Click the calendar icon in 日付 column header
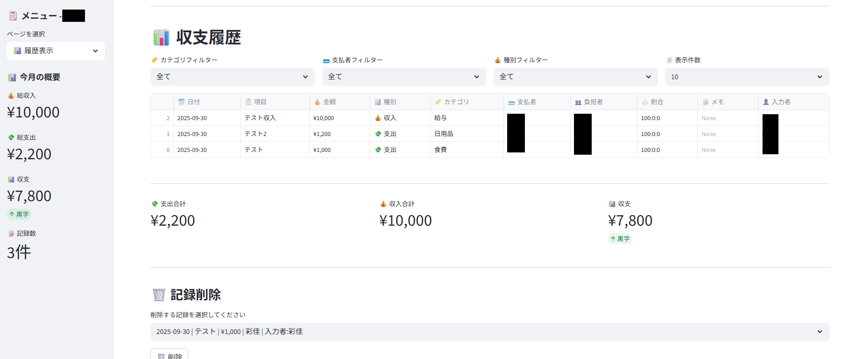Image resolution: width=868 pixels, height=359 pixels. pyautogui.click(x=181, y=102)
